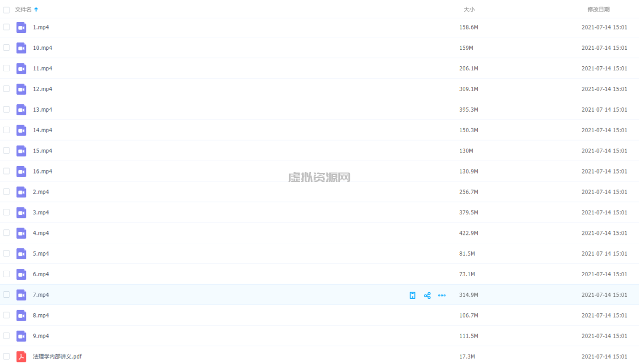This screenshot has height=364, width=639.
Task: Check the box for 6.mp4
Action: click(x=6, y=274)
